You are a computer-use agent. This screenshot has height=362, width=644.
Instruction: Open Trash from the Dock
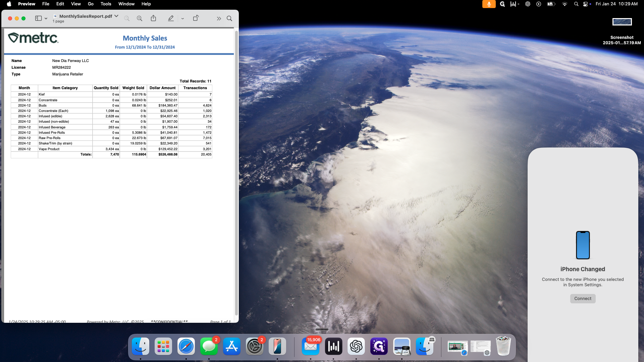(503, 346)
